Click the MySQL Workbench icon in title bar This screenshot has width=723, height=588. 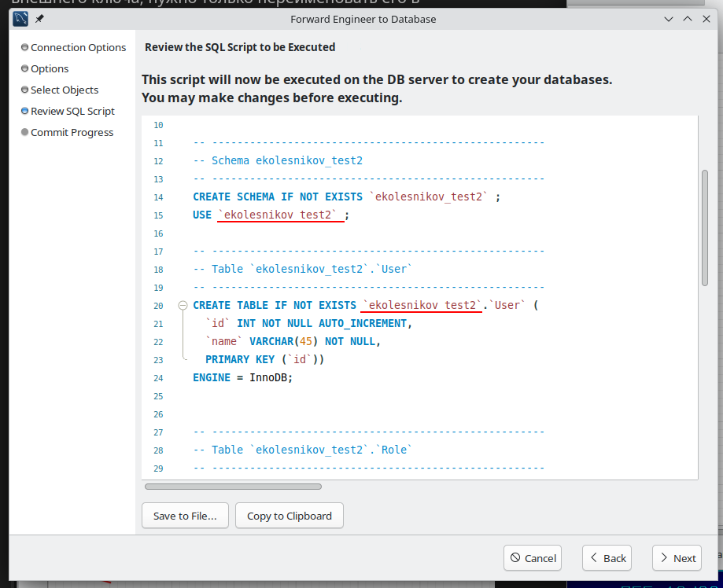tap(20, 18)
